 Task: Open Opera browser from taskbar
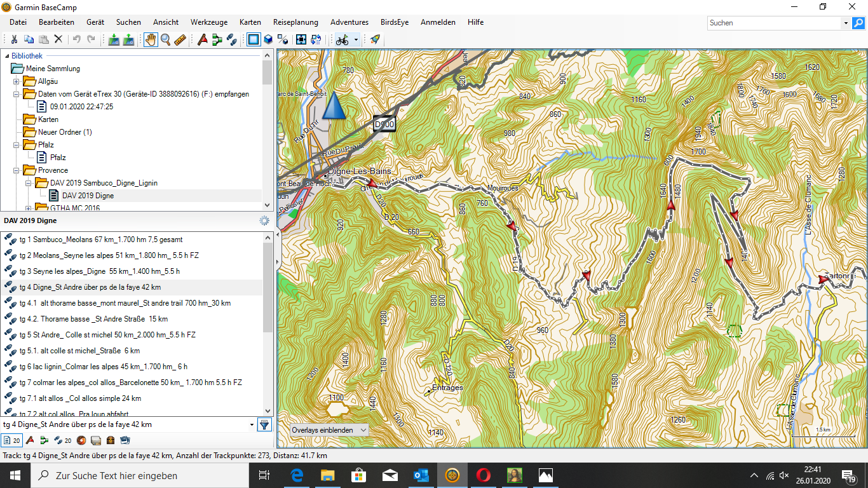pyautogui.click(x=484, y=475)
